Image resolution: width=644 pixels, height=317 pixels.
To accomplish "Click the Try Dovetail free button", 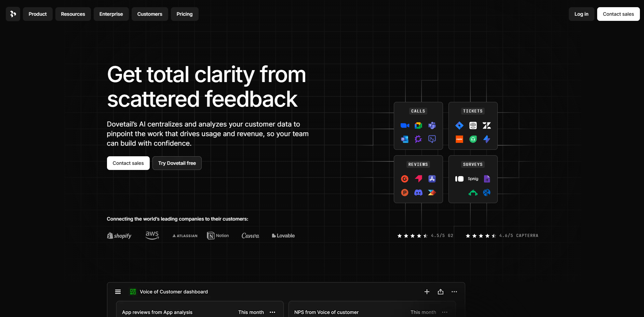I will 177,163.
